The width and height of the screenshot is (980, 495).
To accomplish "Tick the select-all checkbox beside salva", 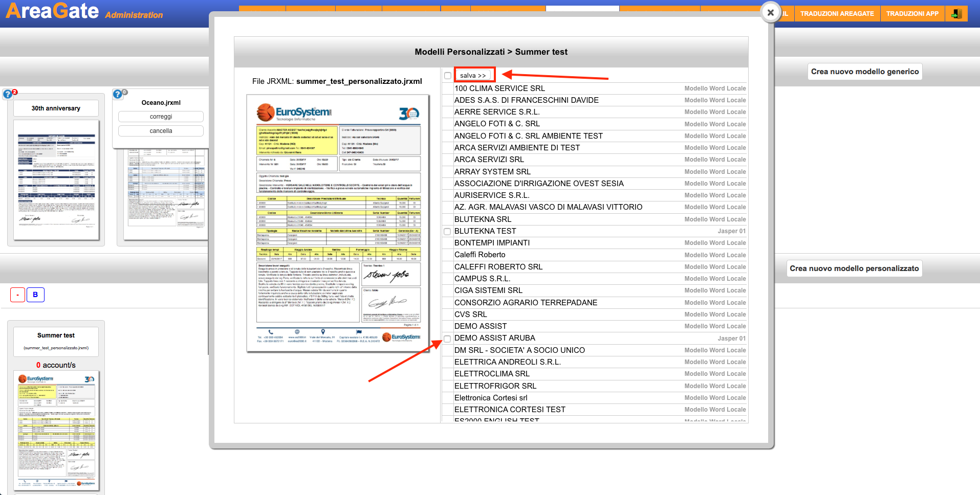I will pos(448,76).
